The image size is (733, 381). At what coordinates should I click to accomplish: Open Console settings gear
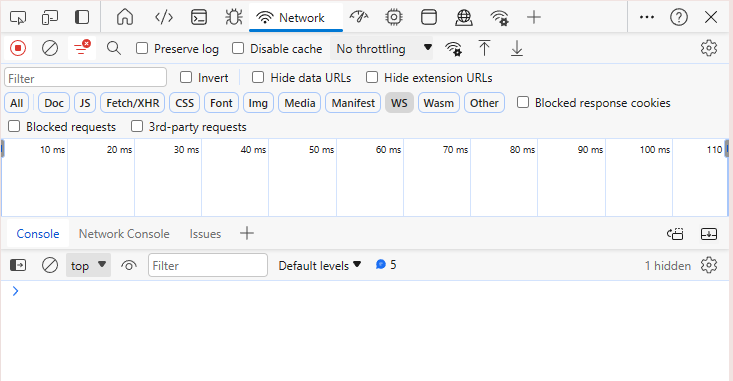(x=709, y=265)
